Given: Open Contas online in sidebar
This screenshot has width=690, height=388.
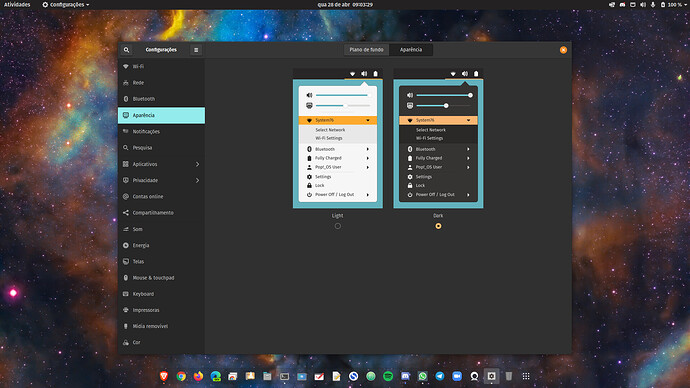Looking at the screenshot, I should point(161,197).
